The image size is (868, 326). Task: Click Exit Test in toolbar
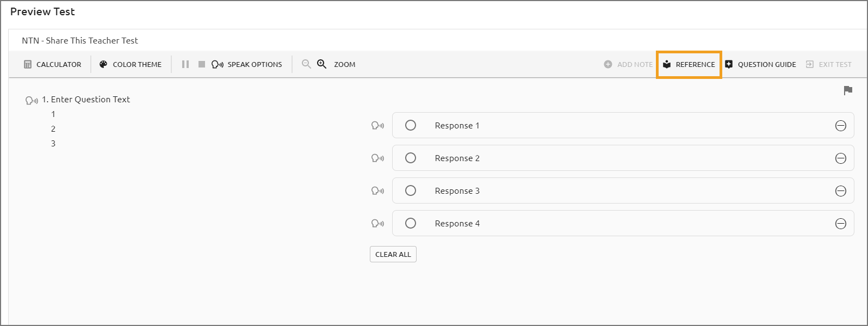[828, 64]
